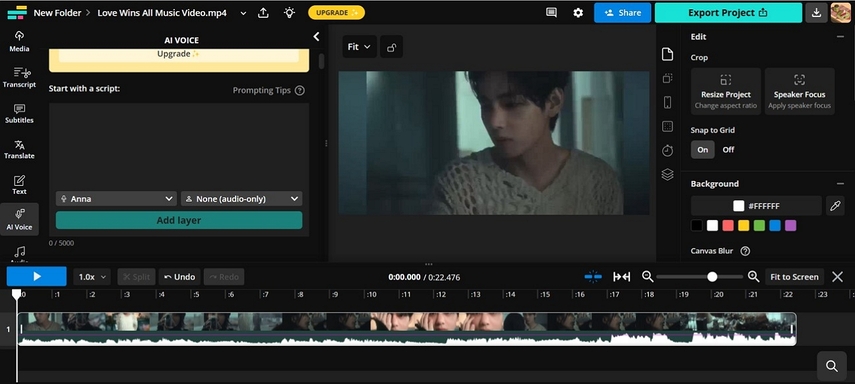
Task: Click the upload arrow icon beside filename
Action: (263, 13)
